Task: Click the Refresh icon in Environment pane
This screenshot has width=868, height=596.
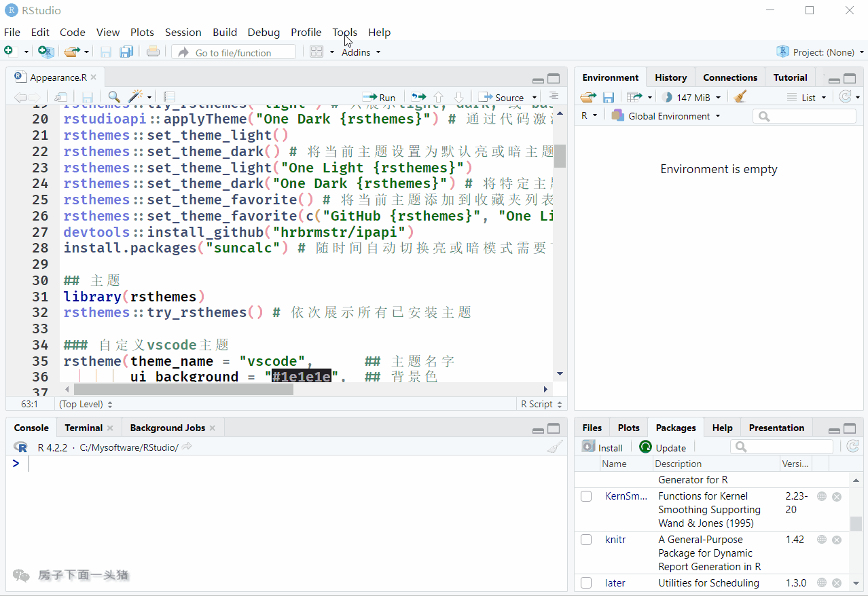Action: [845, 97]
